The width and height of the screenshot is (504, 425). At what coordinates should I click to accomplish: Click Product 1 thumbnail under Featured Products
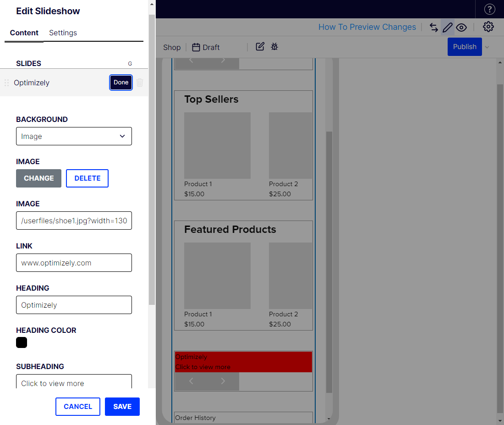pos(217,276)
